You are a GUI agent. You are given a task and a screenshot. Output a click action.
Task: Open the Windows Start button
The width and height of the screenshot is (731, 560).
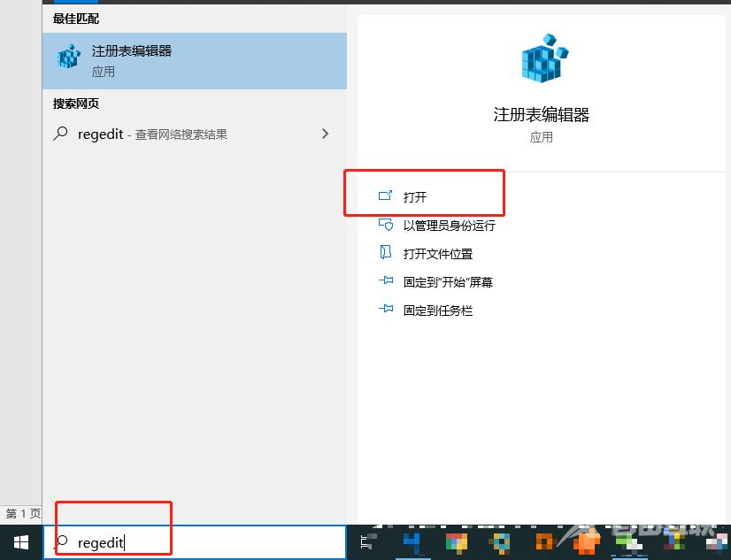[21, 542]
